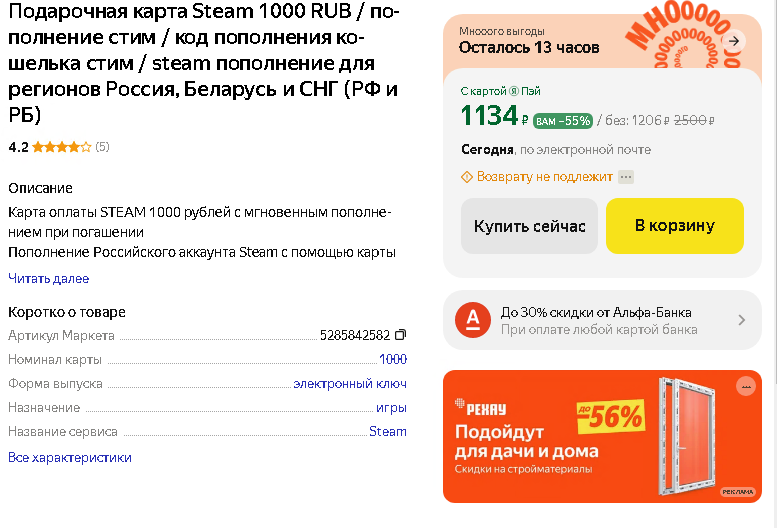Open the Steam service name link
The width and height of the screenshot is (777, 528).
pyautogui.click(x=388, y=431)
